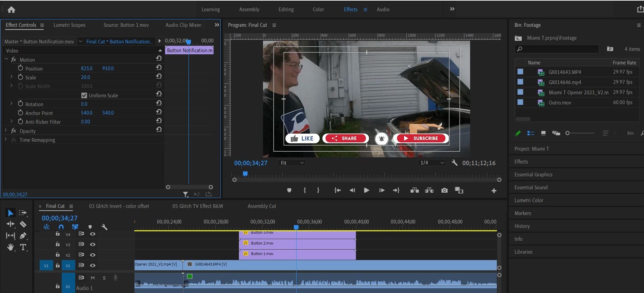The height and width of the screenshot is (293, 644).
Task: Toggle V4 track output eye
Action: coord(93,234)
